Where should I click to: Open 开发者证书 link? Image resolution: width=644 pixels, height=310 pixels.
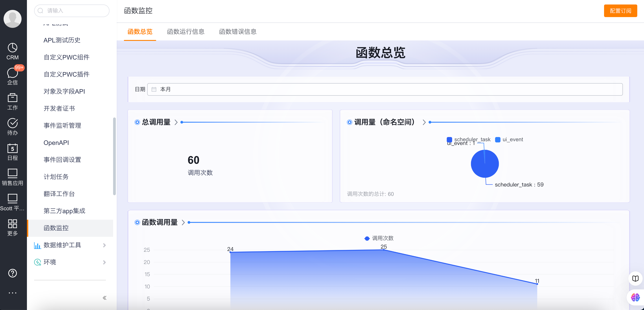[x=59, y=108]
